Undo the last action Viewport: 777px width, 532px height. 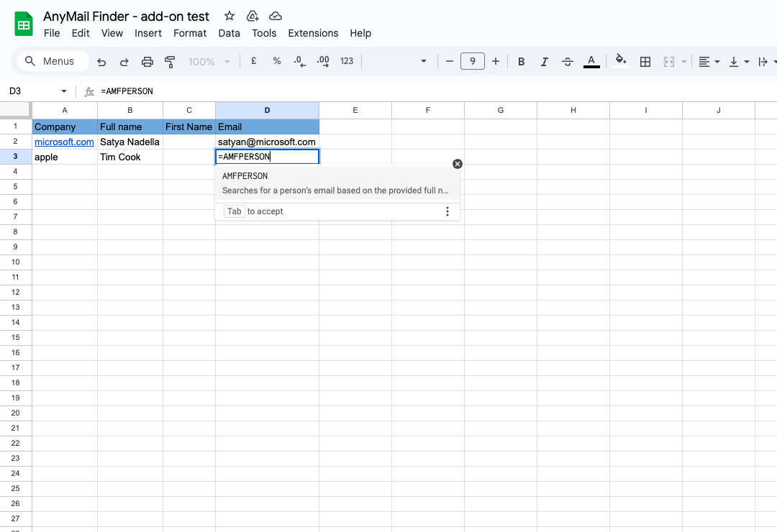click(101, 61)
